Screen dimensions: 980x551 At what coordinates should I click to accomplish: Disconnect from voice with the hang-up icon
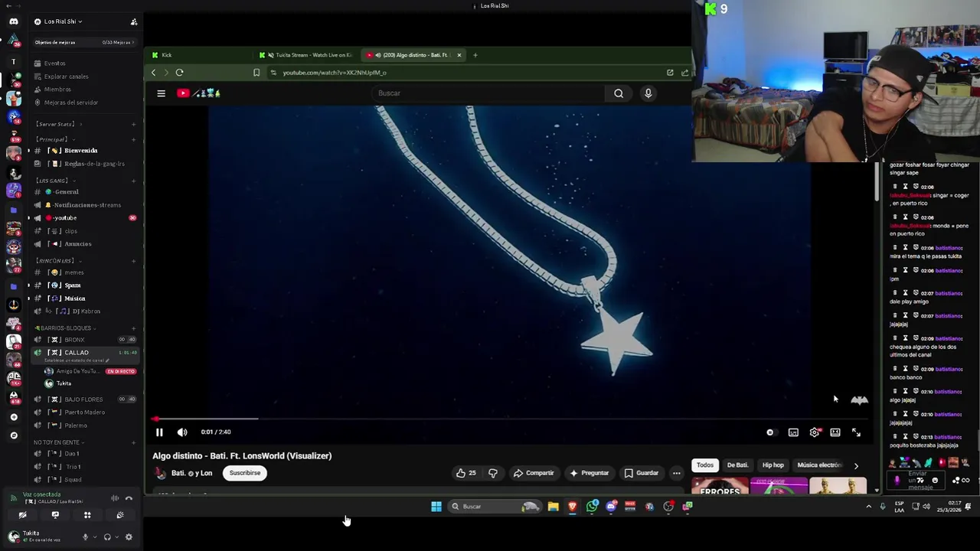point(129,498)
